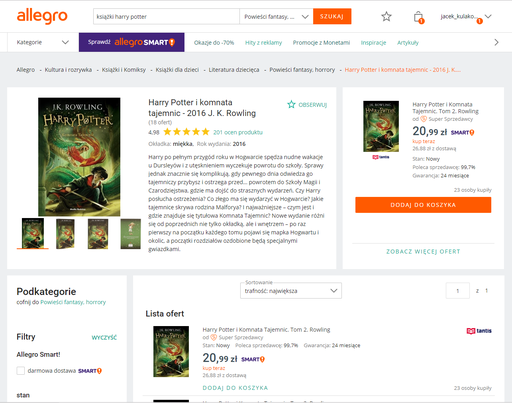The width and height of the screenshot is (512, 403).
Task: Click tantis logo under sidebar book cover
Action: tap(381, 157)
